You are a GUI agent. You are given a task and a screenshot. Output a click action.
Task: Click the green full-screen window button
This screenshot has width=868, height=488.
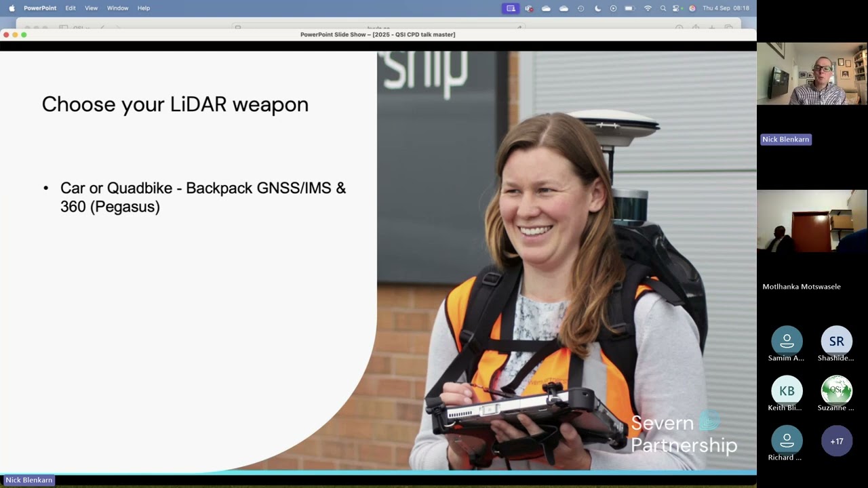(x=24, y=35)
